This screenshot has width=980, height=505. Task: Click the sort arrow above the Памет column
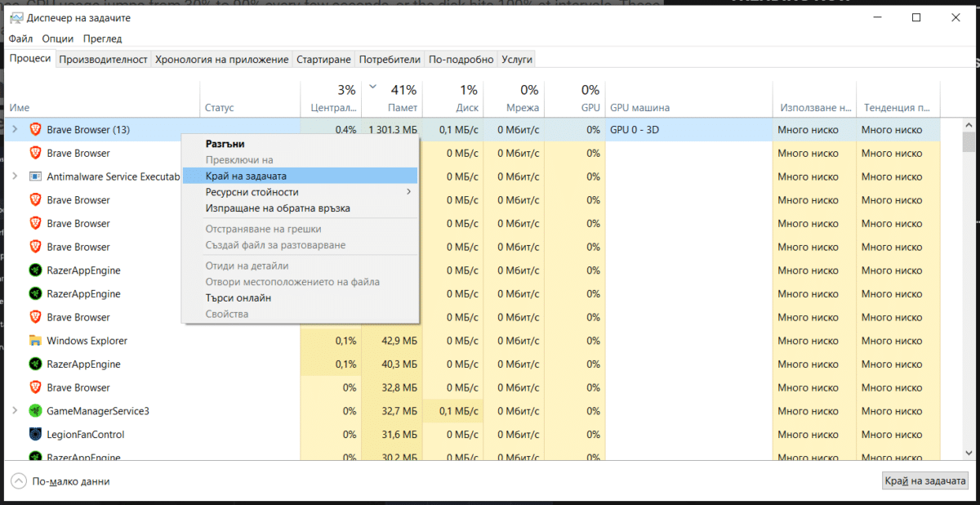pos(373,86)
